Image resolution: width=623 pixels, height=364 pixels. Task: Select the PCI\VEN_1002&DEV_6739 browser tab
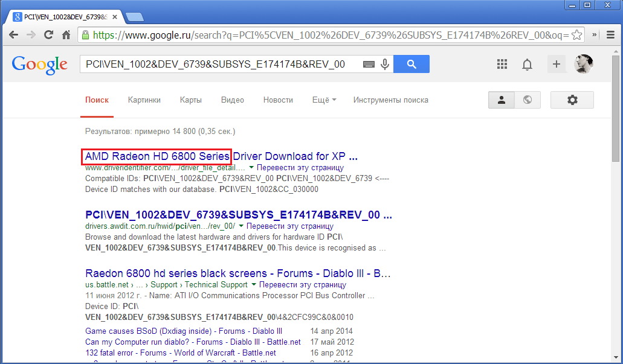tap(65, 17)
